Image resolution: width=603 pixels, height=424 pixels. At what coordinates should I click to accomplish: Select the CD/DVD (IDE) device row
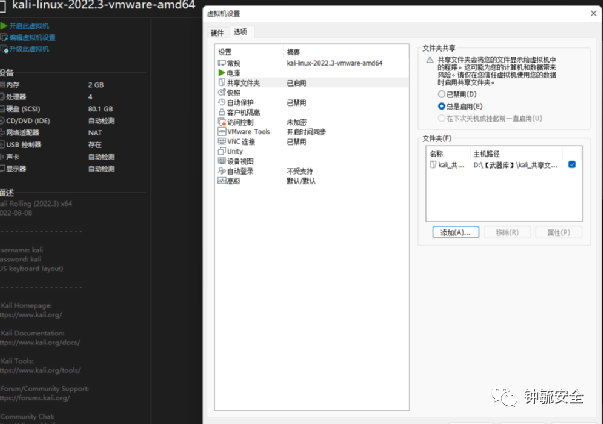coord(58,121)
